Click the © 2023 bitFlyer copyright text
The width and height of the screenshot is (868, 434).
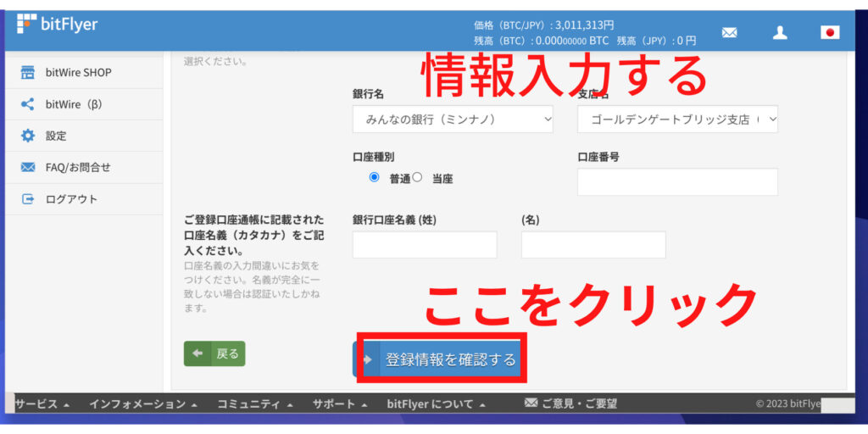[x=787, y=403]
